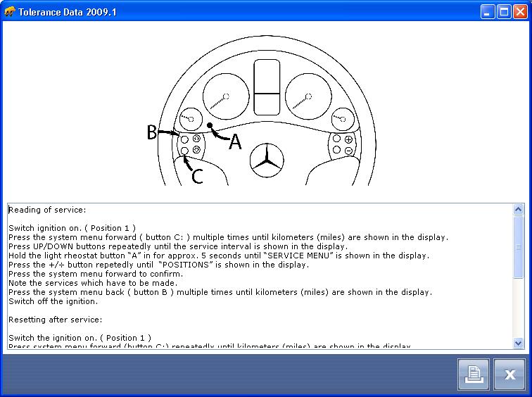Click "Note the services which have to be made."
This screenshot has width=532, height=397.
[93, 283]
